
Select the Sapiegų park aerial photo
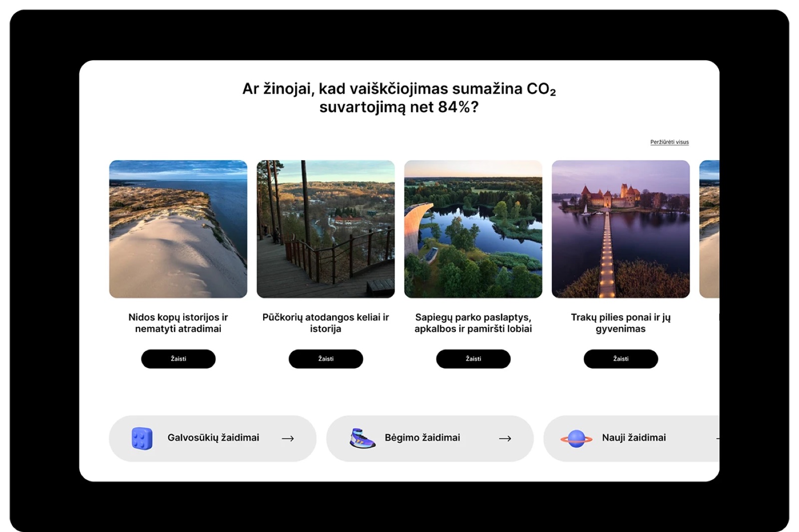pyautogui.click(x=473, y=229)
